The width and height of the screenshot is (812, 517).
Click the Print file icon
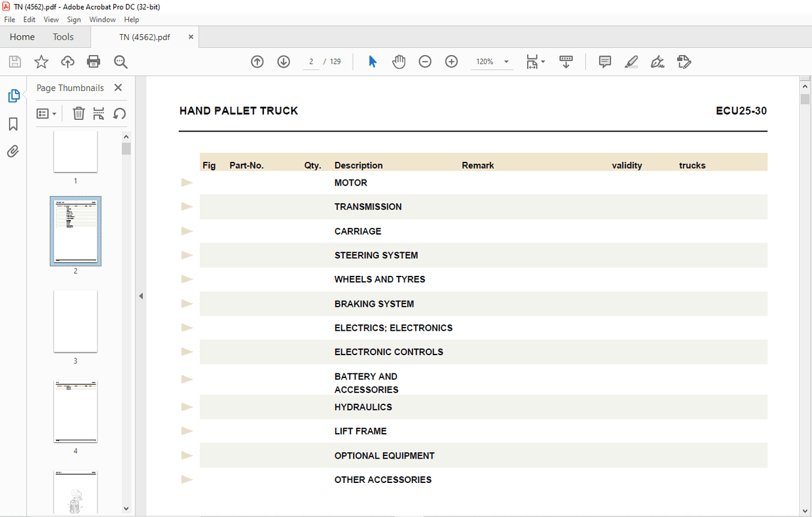point(94,62)
